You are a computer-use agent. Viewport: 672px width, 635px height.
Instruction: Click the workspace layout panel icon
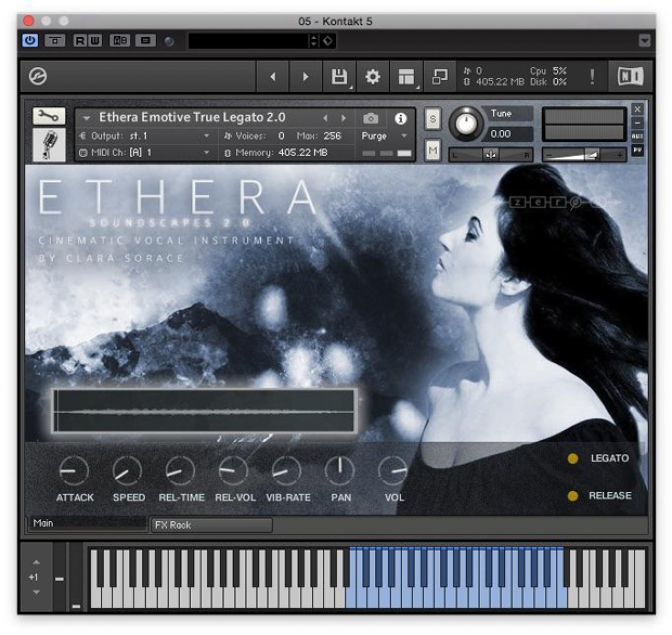[x=406, y=77]
